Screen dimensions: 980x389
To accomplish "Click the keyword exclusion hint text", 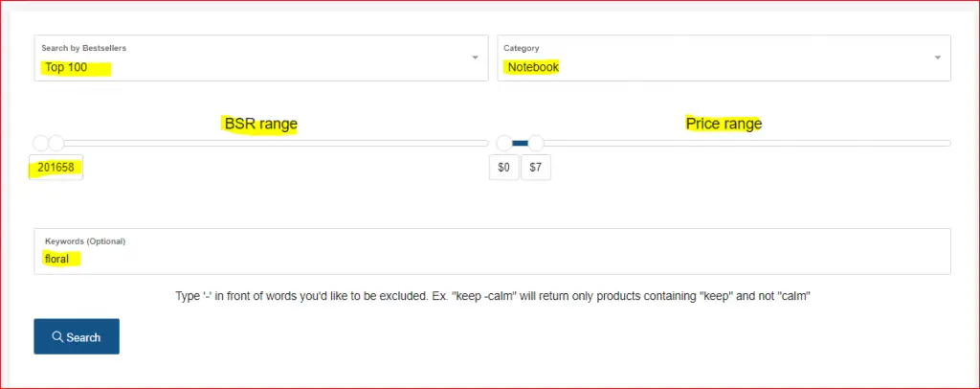I will coord(493,296).
